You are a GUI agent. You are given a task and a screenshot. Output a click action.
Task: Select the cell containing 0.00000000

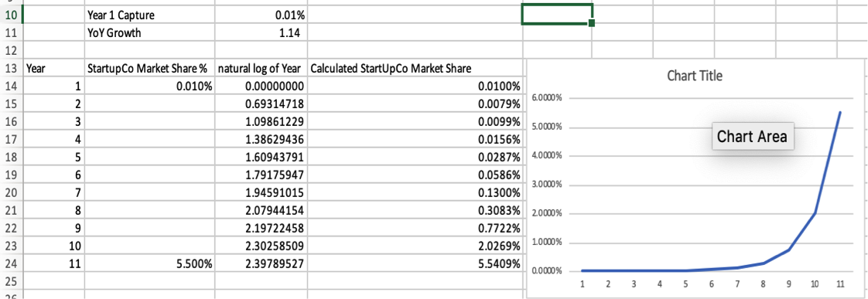tap(261, 87)
